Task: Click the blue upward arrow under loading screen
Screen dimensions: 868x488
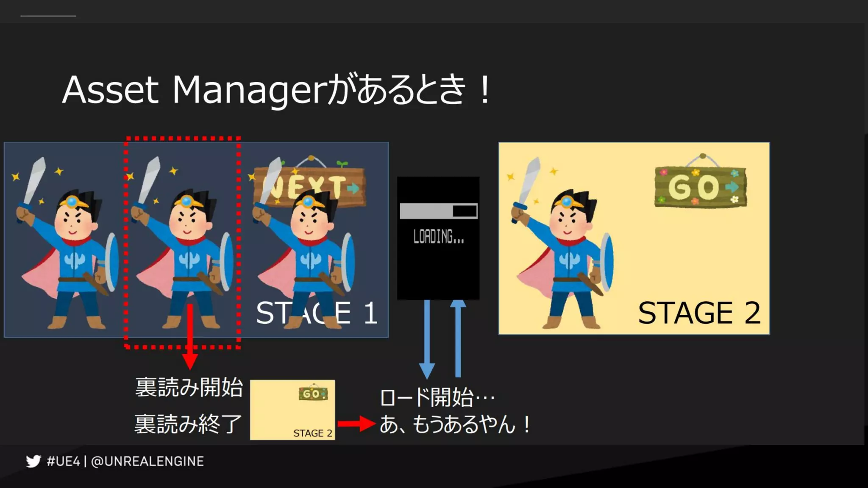Action: [458, 339]
